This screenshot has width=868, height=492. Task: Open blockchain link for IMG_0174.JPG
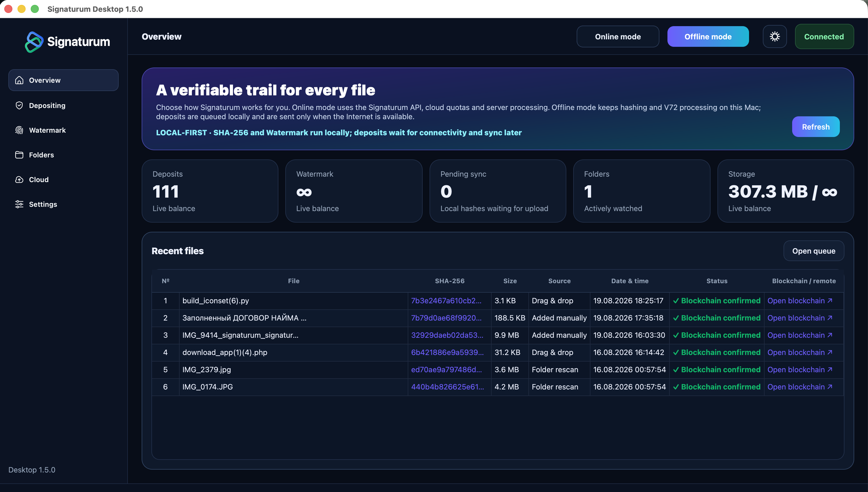(x=800, y=387)
